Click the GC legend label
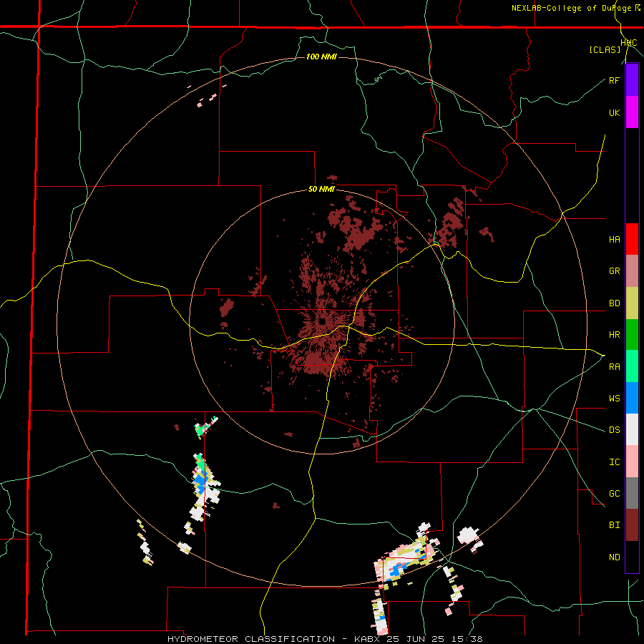This screenshot has width=644, height=644. 615,494
